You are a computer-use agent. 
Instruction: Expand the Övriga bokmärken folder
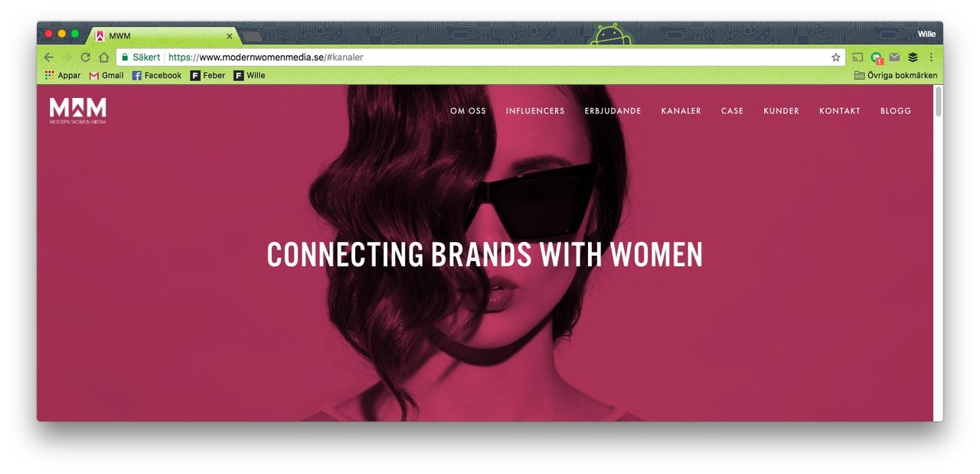(896, 76)
